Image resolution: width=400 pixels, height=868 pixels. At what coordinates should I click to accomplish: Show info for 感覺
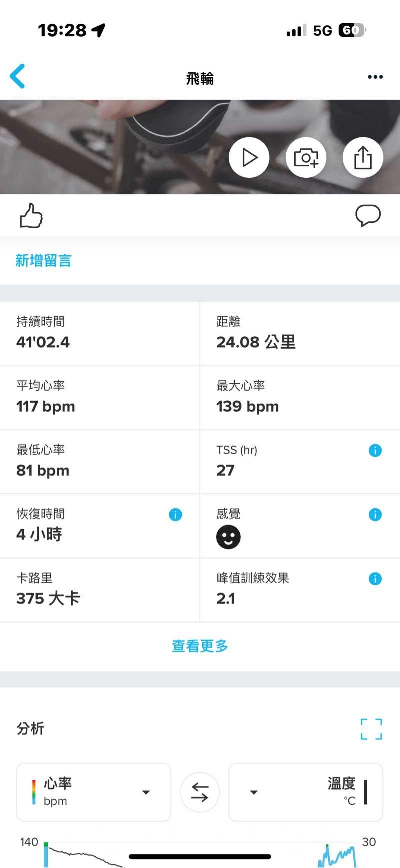[x=375, y=514]
